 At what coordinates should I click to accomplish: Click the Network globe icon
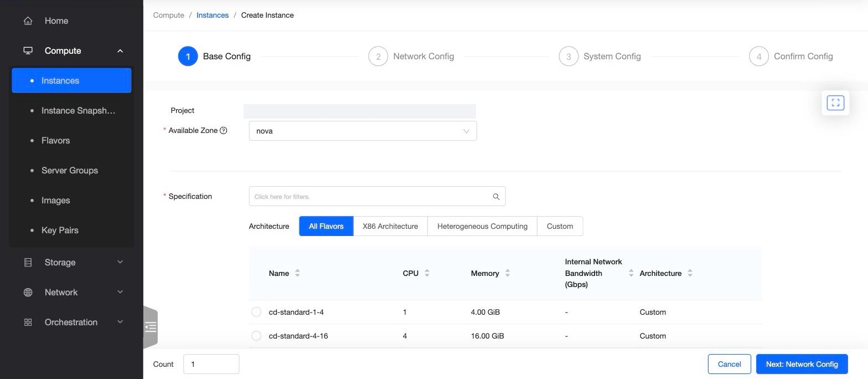coord(28,293)
